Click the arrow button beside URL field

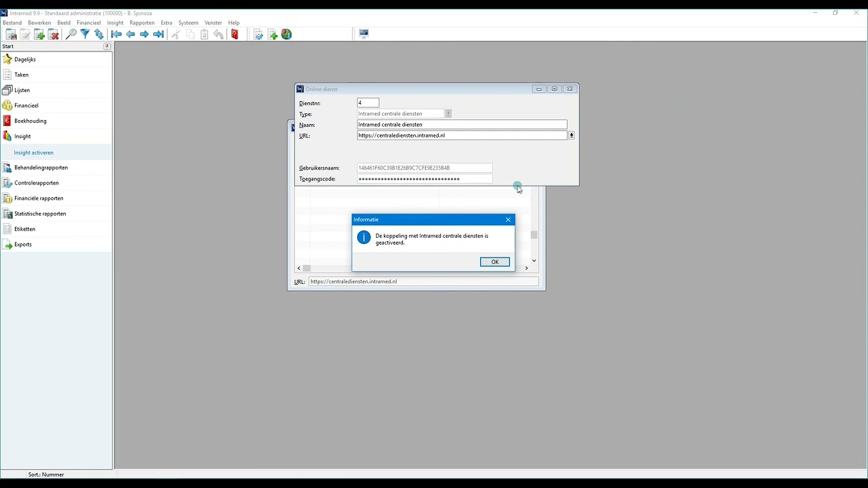click(572, 136)
